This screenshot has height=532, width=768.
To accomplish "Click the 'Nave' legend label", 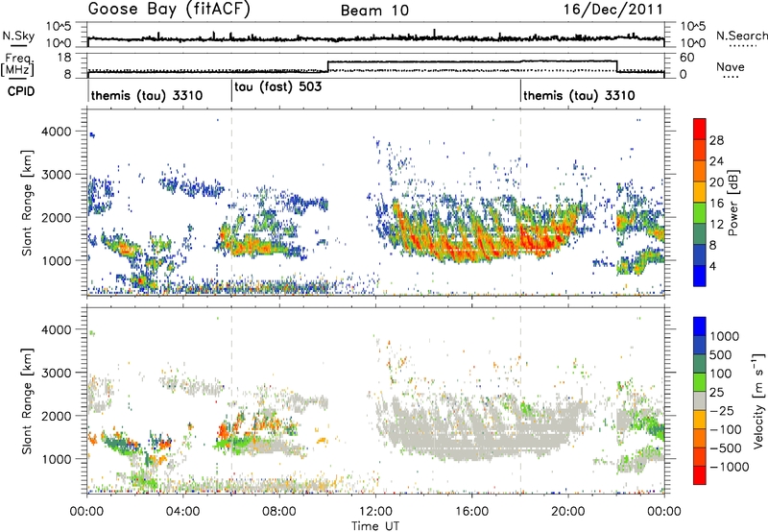I will click(x=731, y=67).
